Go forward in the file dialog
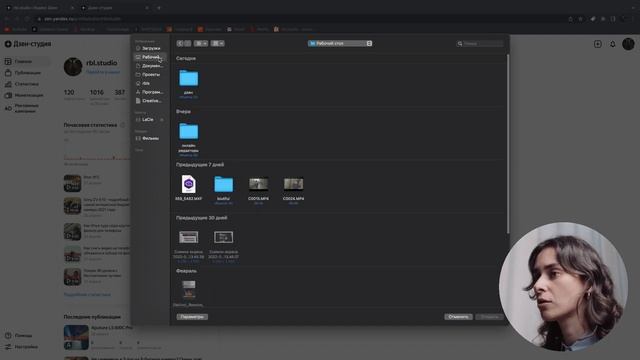The height and width of the screenshot is (360, 640). pyautogui.click(x=187, y=43)
